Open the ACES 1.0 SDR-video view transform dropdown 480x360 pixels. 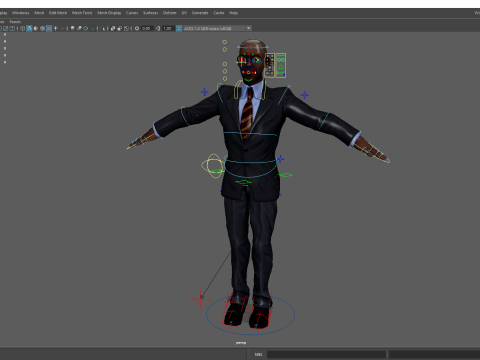coord(217,28)
